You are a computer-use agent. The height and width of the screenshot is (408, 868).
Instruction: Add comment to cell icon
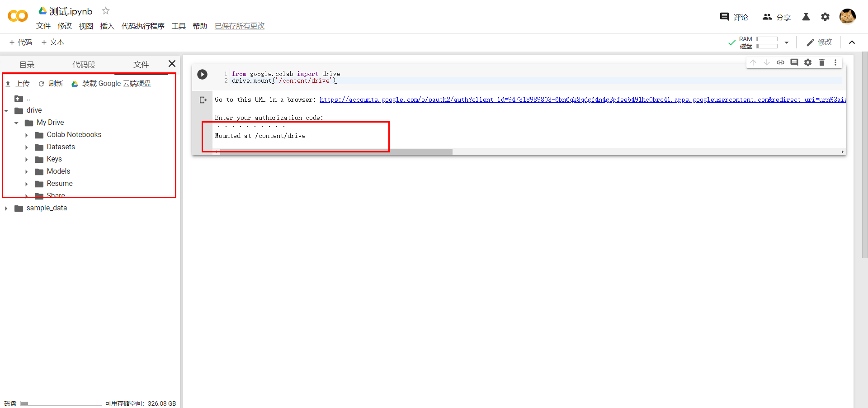pyautogui.click(x=794, y=62)
